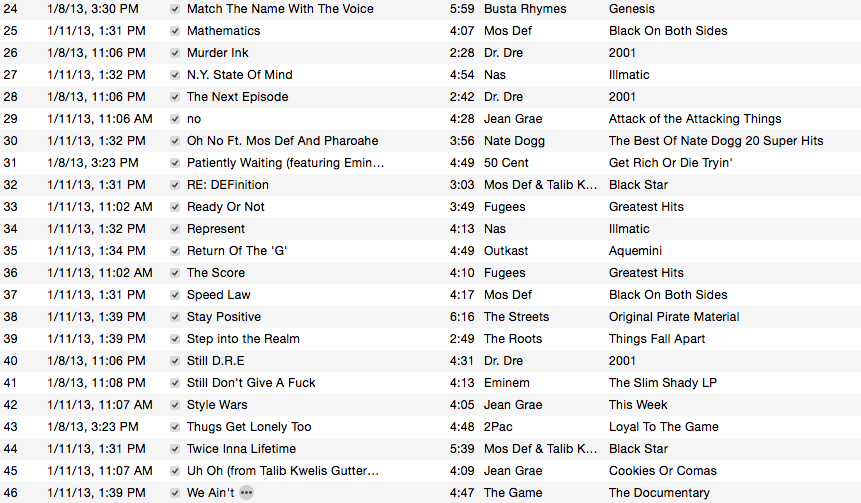Click artist The Streets in row 38
This screenshot has width=861, height=503.
[516, 317]
